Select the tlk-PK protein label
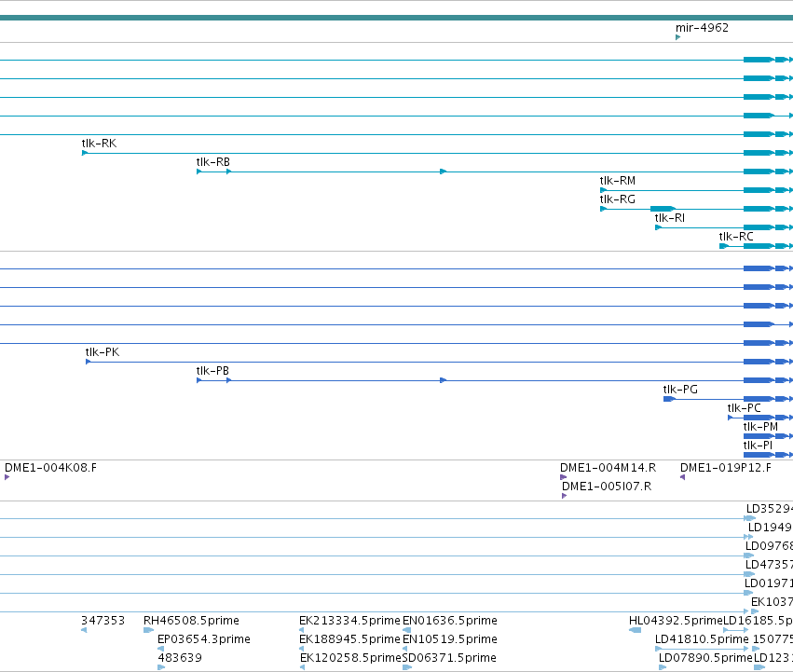The height and width of the screenshot is (672, 793). 103,352
